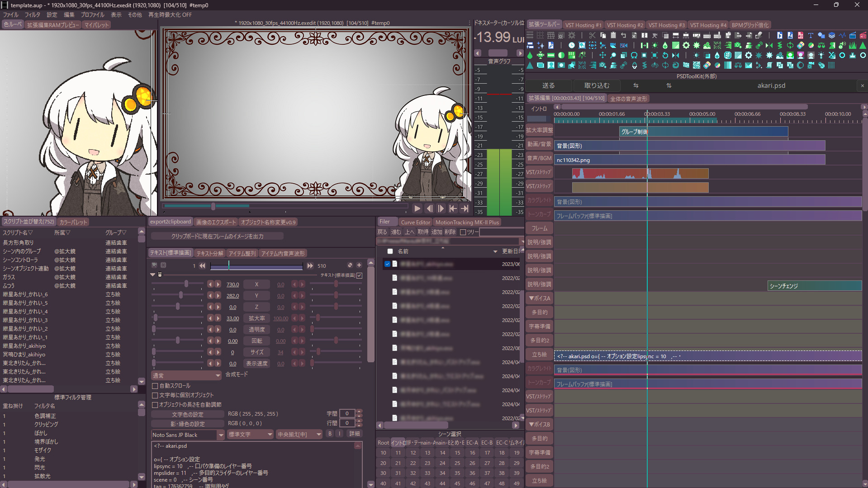Viewport: 868px width, 488px height.
Task: Click the 文字色の設定 button
Action: [x=187, y=414]
